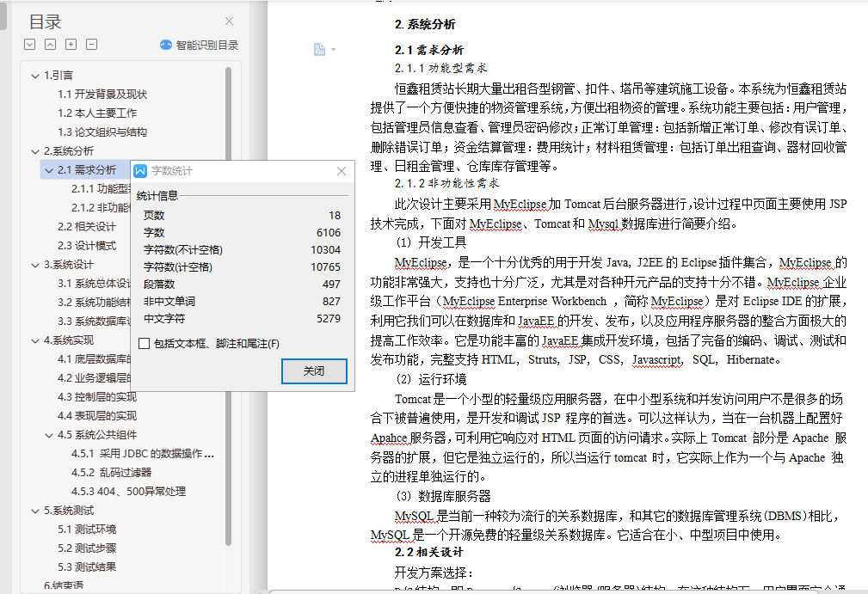Collapse the 4.5 系统公共组件 outline node
868x594 pixels.
tap(49, 435)
